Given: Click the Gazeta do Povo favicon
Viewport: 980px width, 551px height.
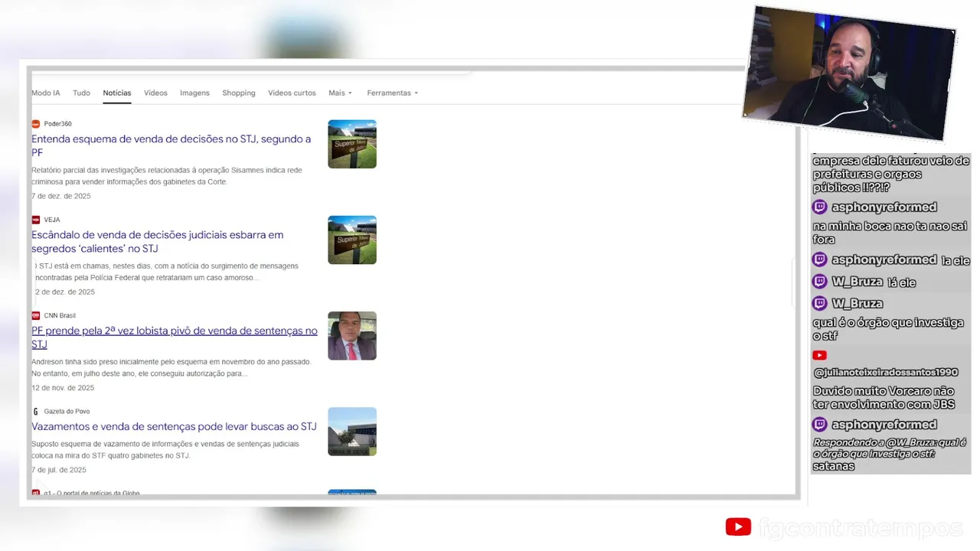Looking at the screenshot, I should point(35,411).
